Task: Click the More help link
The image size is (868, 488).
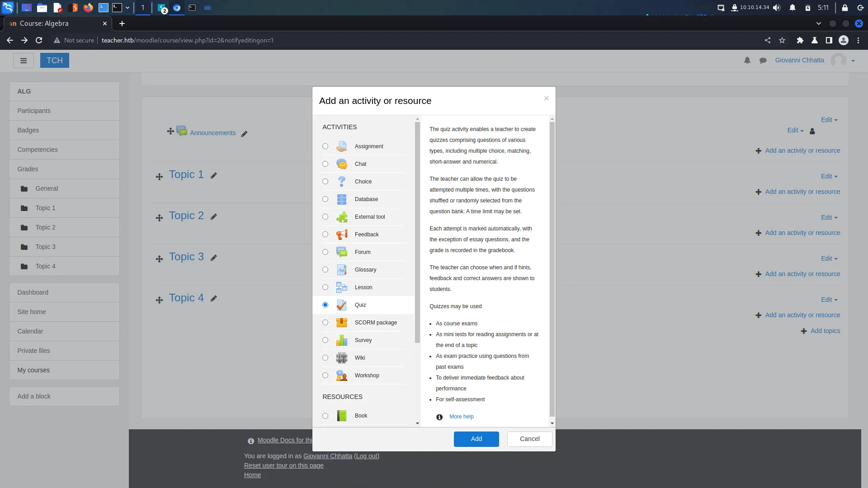Action: pos(462,417)
